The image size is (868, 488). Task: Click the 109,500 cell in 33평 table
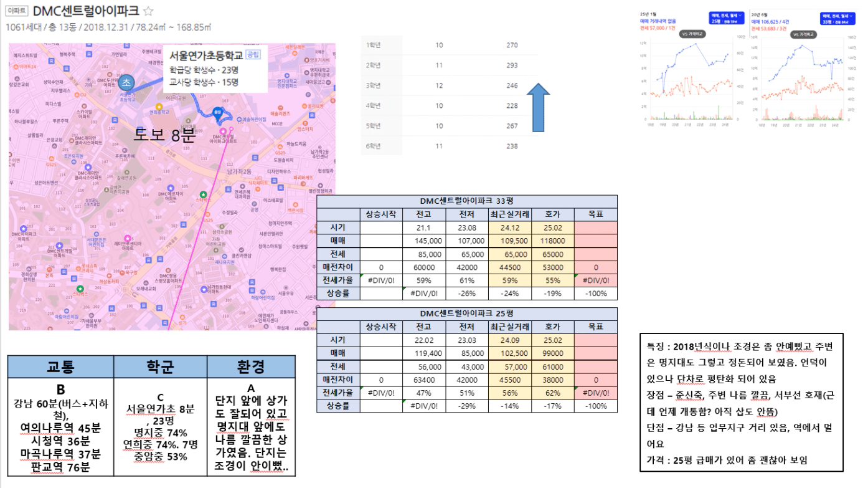[510, 241]
